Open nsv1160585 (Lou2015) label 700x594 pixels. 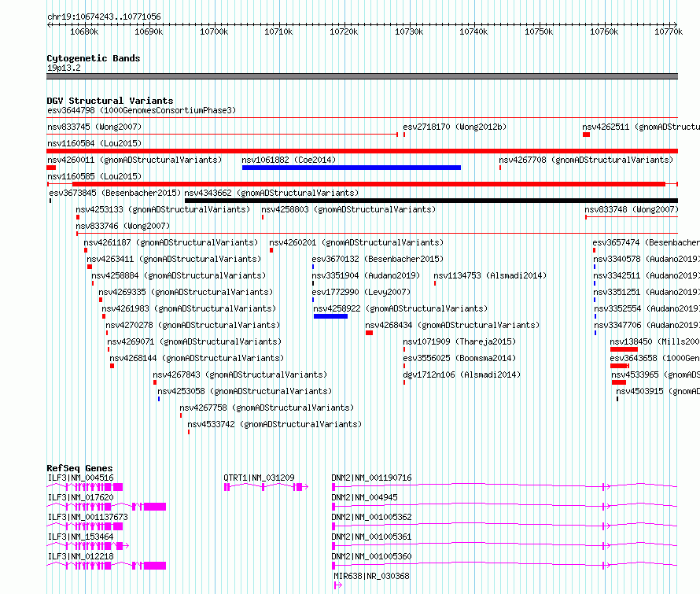[94, 176]
